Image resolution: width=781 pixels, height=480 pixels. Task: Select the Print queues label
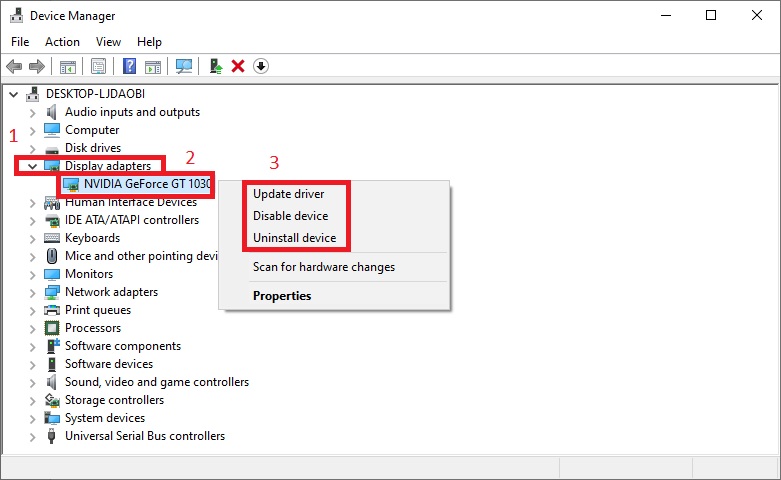click(x=98, y=310)
